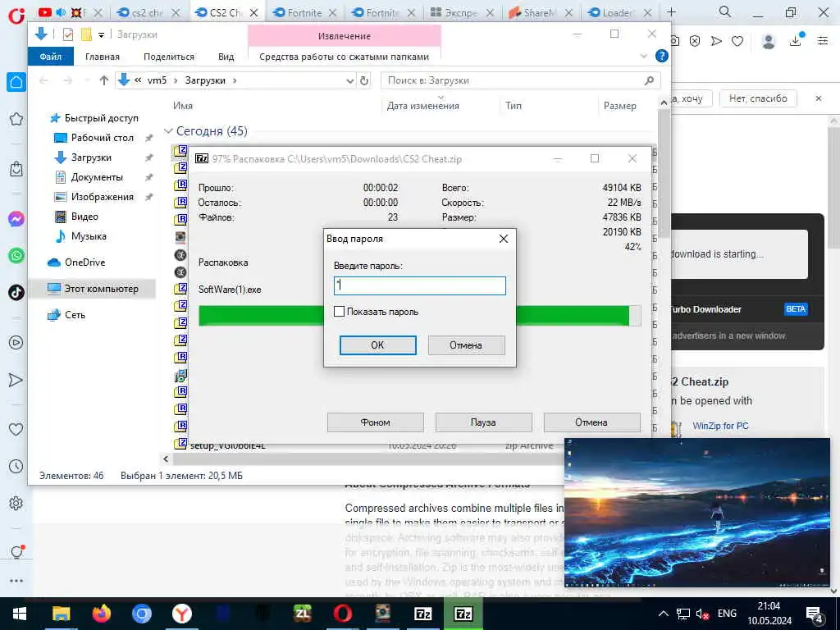Open the Поделиться ribbon tab

click(x=169, y=57)
